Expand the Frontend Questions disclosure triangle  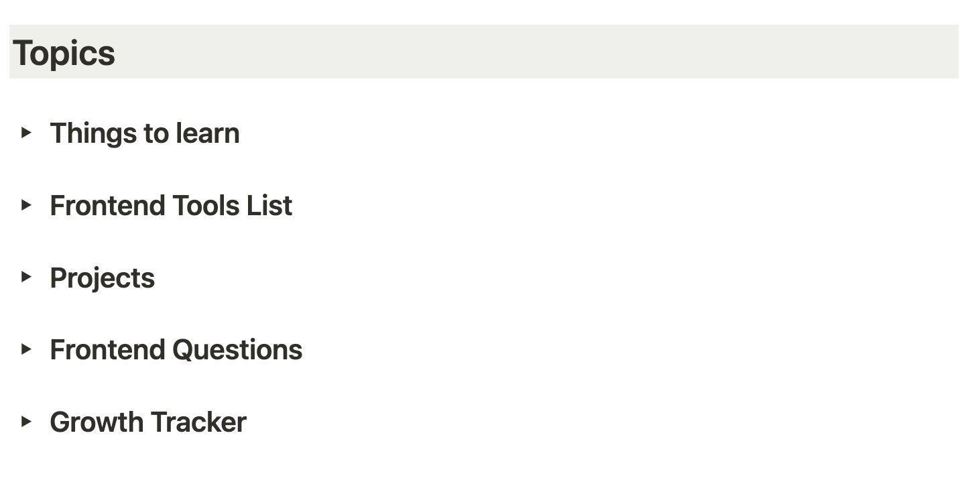click(x=26, y=349)
